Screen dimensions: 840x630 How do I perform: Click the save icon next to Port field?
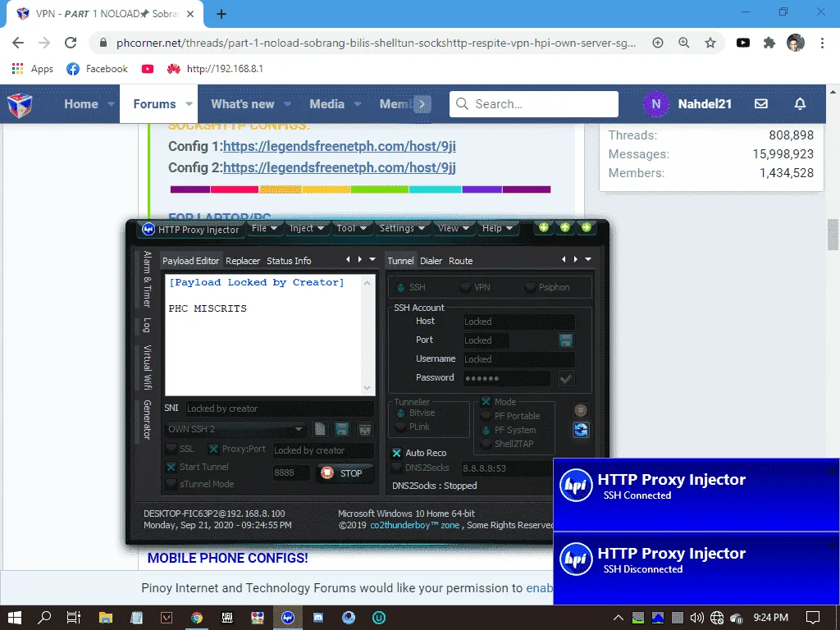coord(566,340)
